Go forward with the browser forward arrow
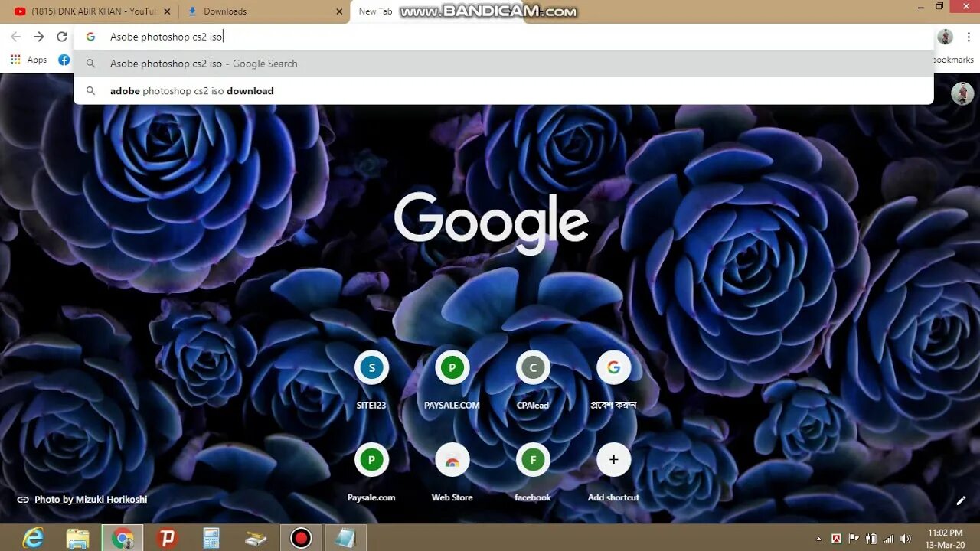 pyautogui.click(x=39, y=37)
